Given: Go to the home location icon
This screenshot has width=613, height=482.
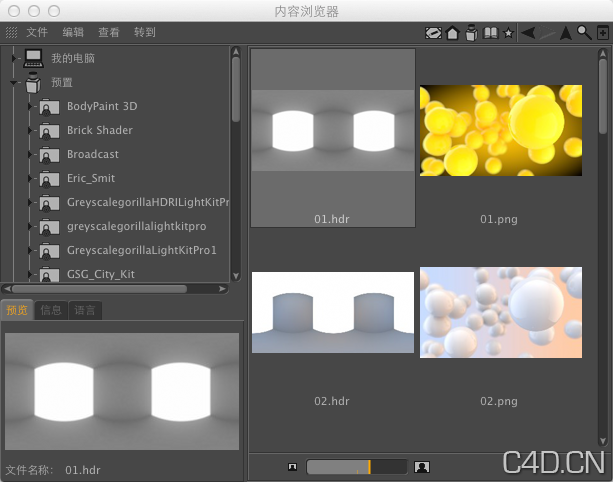Looking at the screenshot, I should point(452,33).
